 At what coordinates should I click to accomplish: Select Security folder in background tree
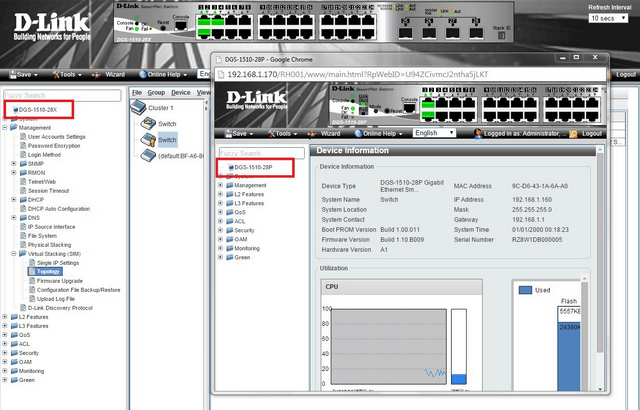29,353
